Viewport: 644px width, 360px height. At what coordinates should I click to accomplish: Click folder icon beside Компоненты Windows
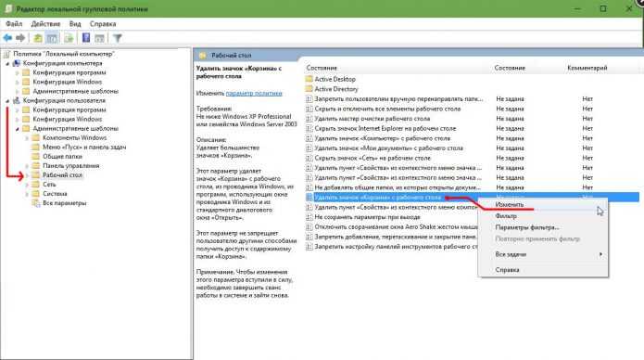pyautogui.click(x=36, y=138)
